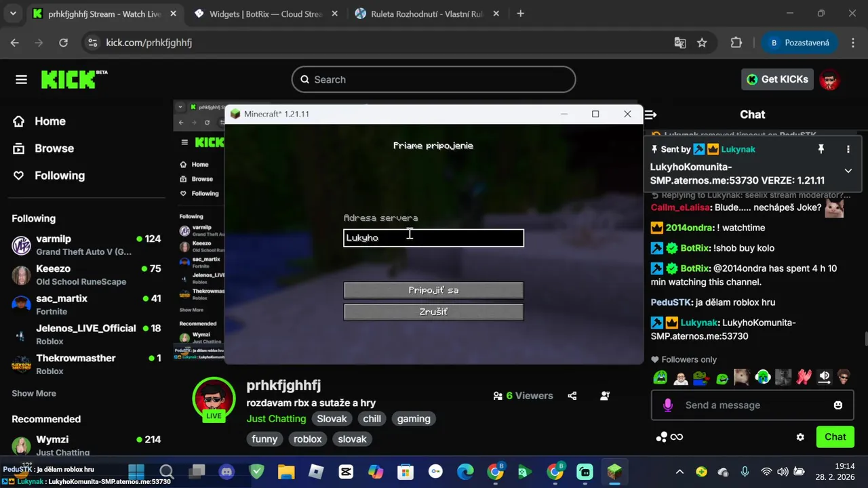Screen dimensions: 868x488
Task: Open the Kick sidebar hamburger menu
Action: 21,80
